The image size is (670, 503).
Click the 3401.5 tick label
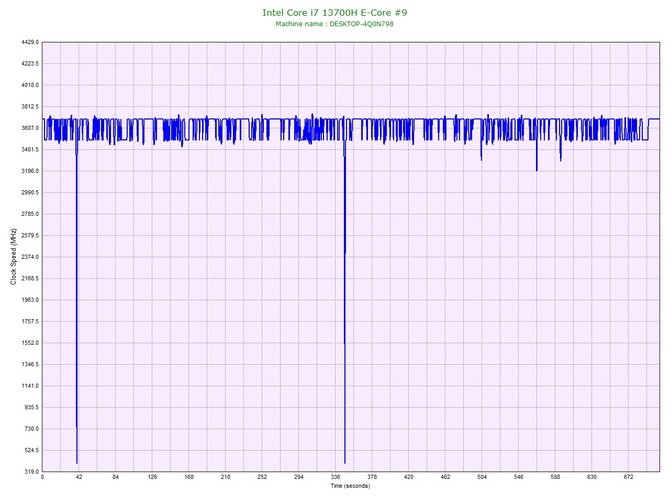pos(30,150)
